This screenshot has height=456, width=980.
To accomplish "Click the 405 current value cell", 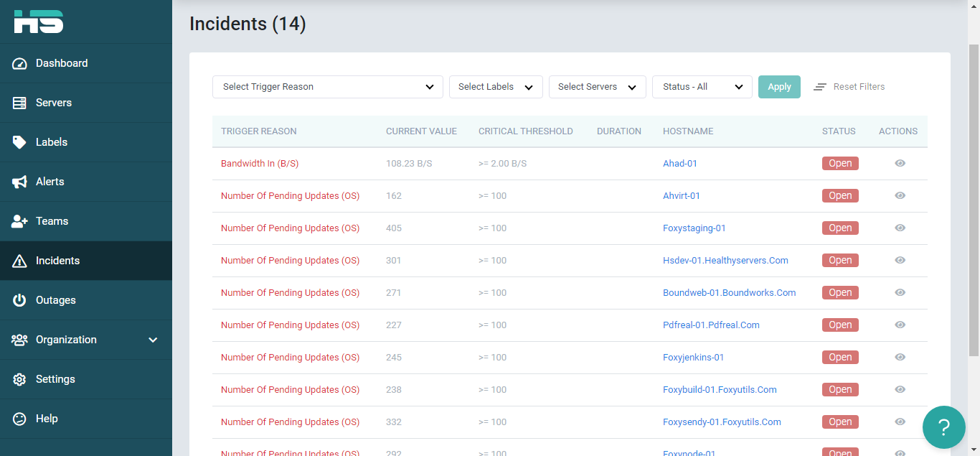I will point(394,228).
